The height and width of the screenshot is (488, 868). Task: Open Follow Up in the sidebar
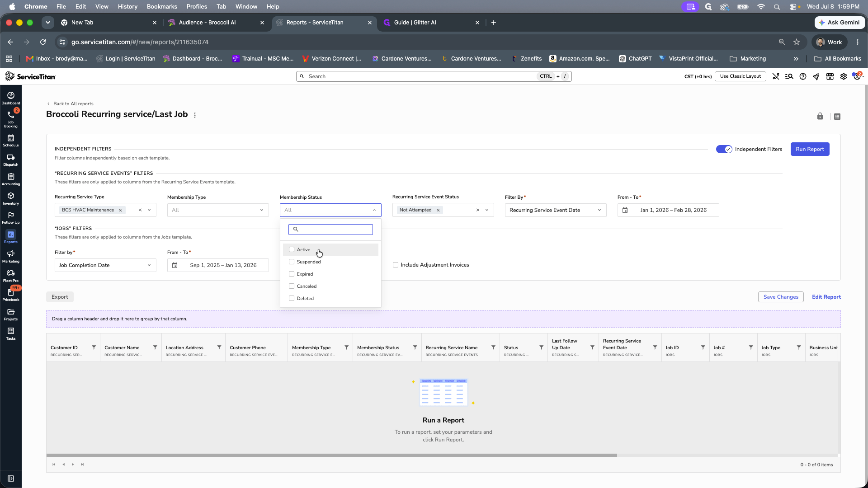11,218
